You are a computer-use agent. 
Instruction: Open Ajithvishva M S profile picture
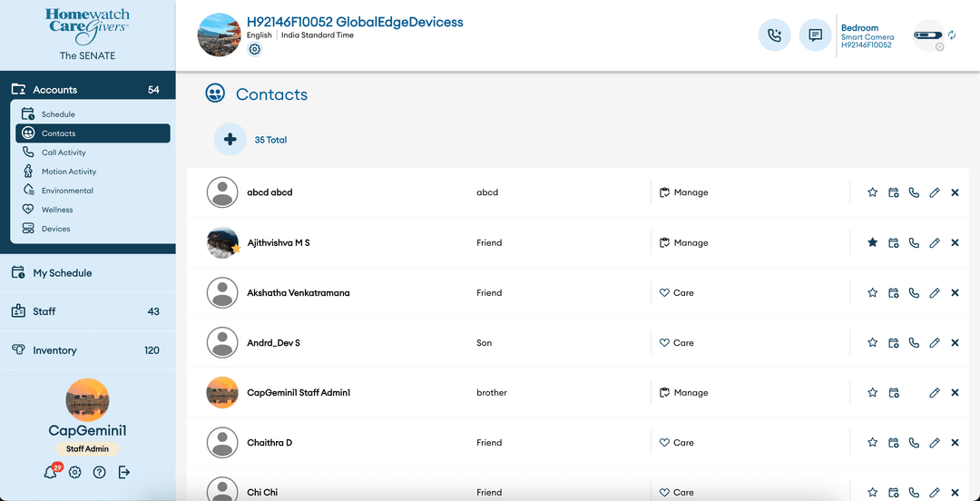tap(222, 242)
